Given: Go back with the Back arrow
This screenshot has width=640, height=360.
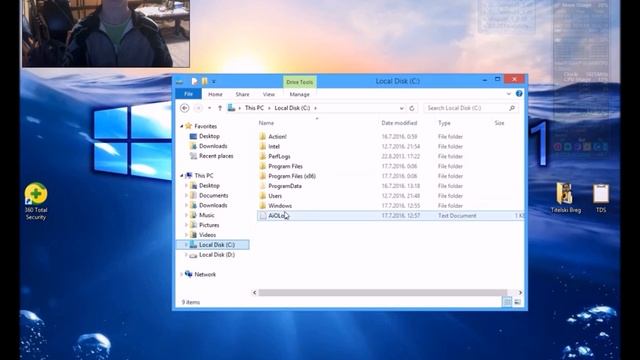Looking at the screenshot, I should (x=184, y=108).
